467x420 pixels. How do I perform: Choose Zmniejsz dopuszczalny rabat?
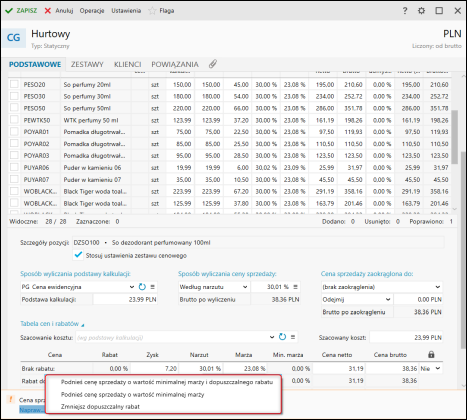point(100,406)
